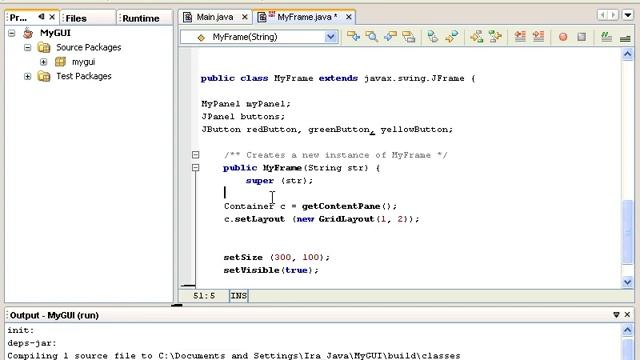Click the 'super (str);' code line

click(x=279, y=180)
